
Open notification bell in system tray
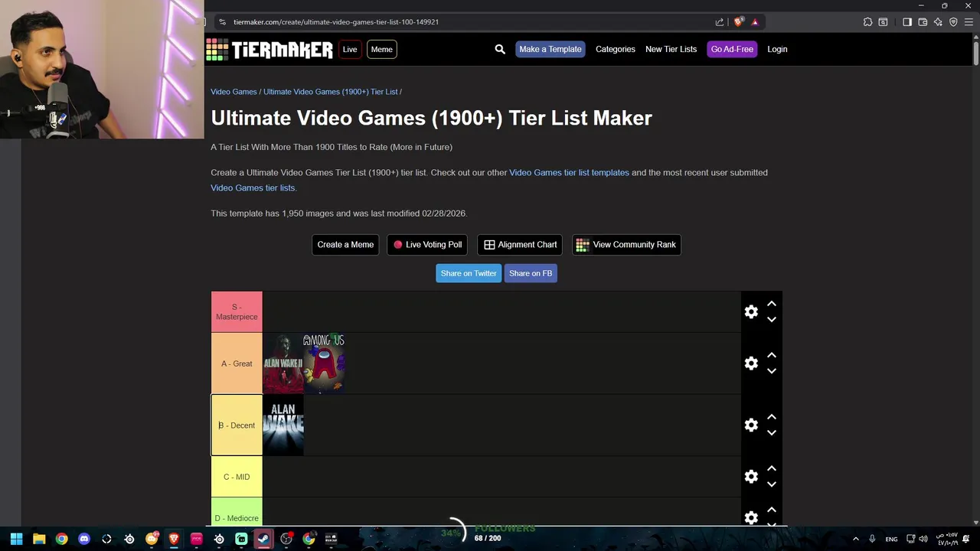point(966,539)
